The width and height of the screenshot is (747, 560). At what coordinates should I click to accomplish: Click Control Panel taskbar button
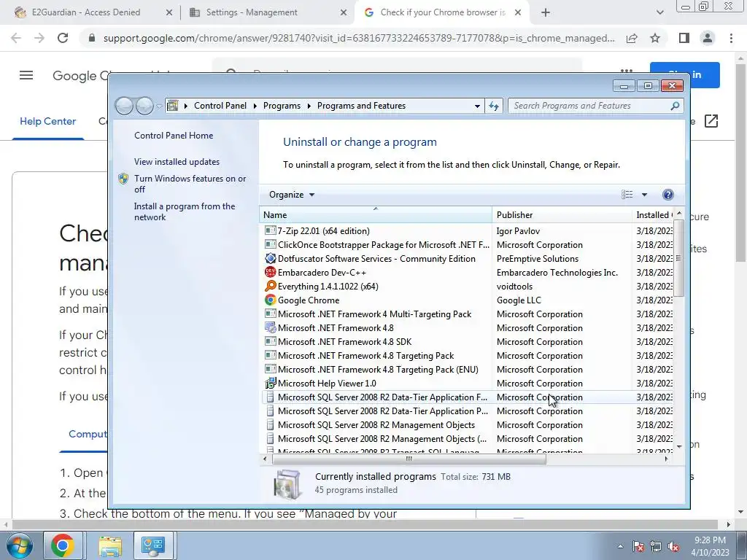[153, 545]
